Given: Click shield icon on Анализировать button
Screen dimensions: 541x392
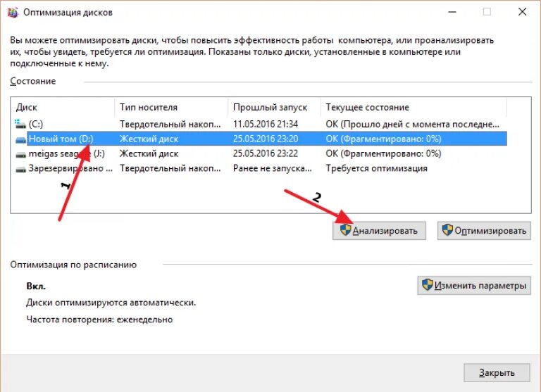Looking at the screenshot, I should (345, 230).
